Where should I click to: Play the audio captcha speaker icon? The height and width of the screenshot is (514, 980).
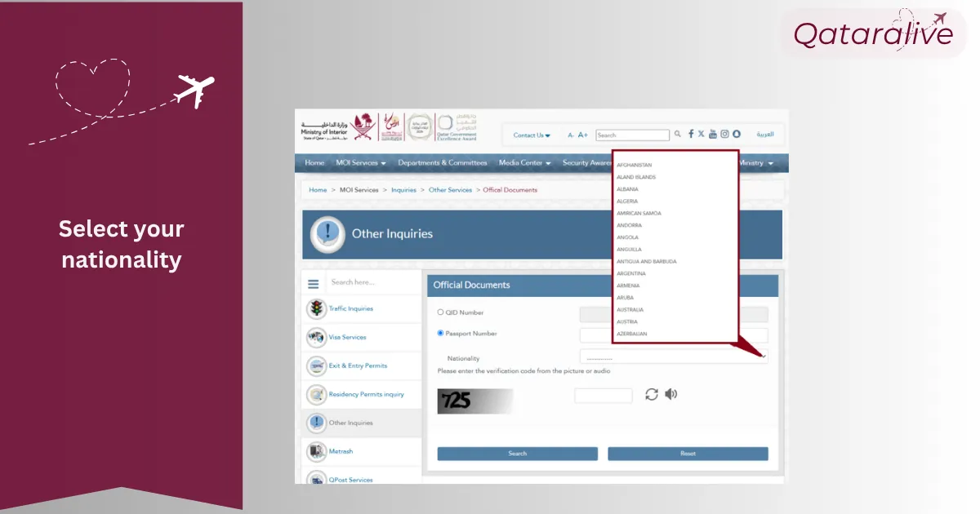670,394
